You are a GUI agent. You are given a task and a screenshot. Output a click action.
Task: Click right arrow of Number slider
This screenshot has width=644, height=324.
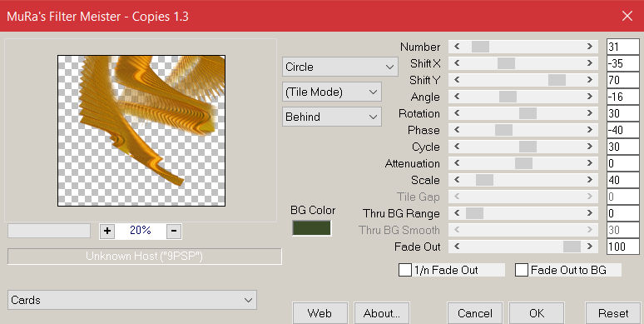[590, 47]
